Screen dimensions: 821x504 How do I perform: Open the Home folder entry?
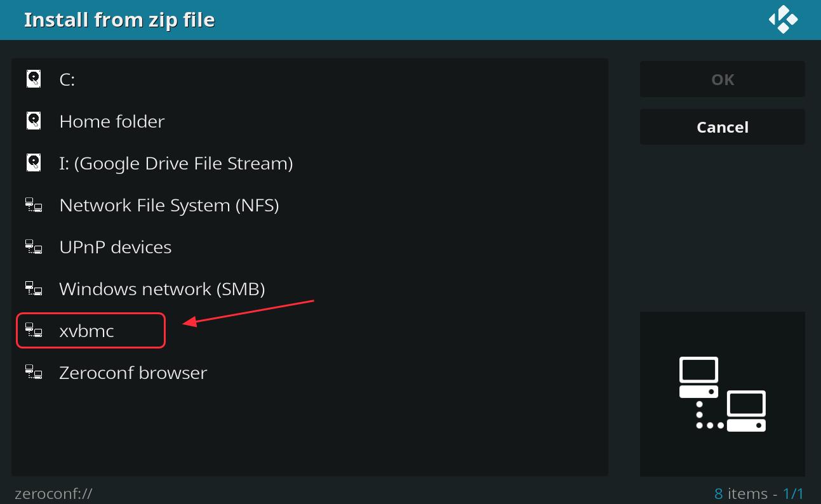point(310,121)
